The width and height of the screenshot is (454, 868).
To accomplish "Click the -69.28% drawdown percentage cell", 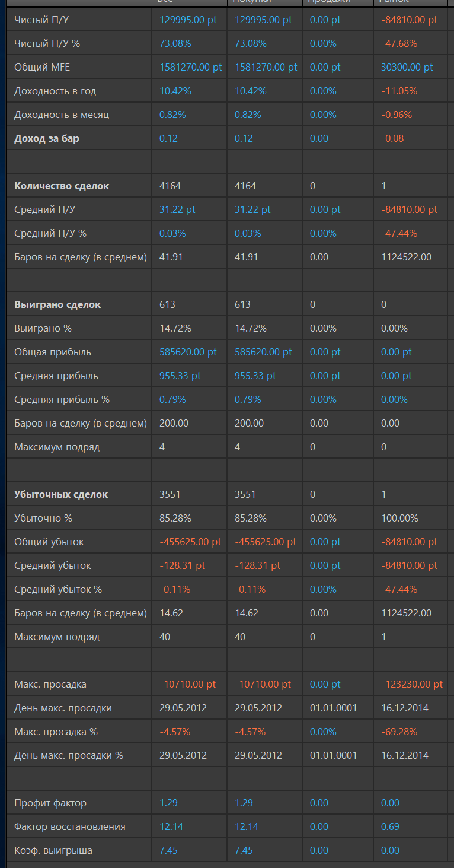I will click(399, 732).
